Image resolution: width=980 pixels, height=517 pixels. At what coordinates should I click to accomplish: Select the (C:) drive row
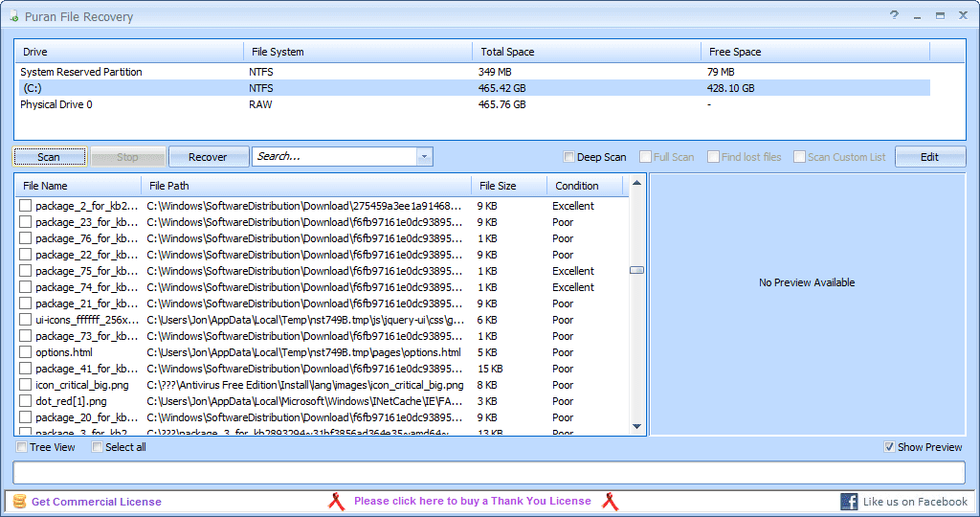473,88
